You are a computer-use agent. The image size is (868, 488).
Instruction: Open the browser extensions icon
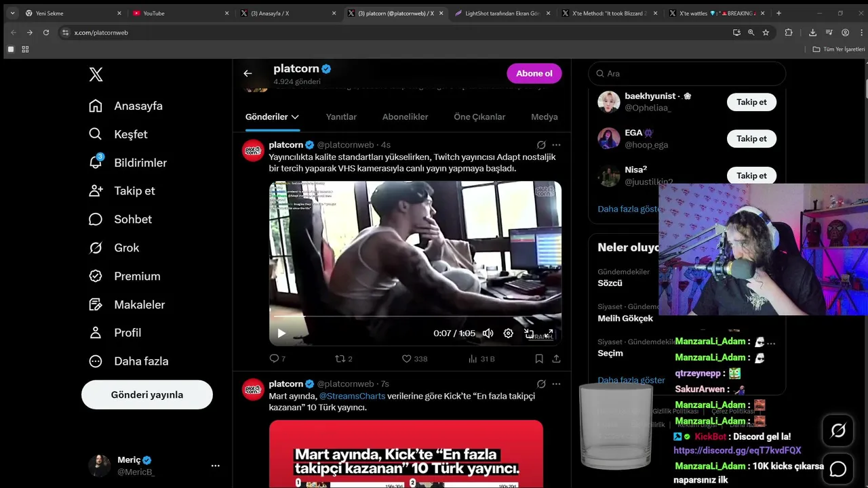tap(789, 33)
